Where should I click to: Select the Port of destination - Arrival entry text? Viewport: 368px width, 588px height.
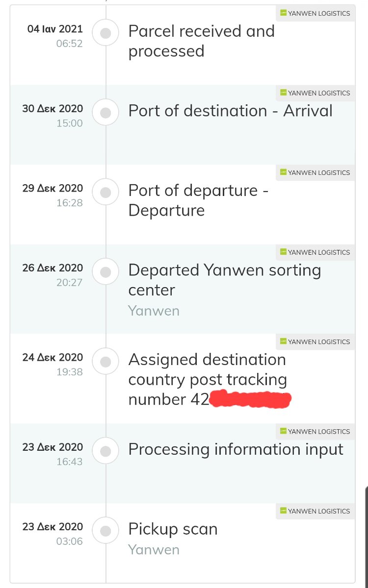(231, 111)
